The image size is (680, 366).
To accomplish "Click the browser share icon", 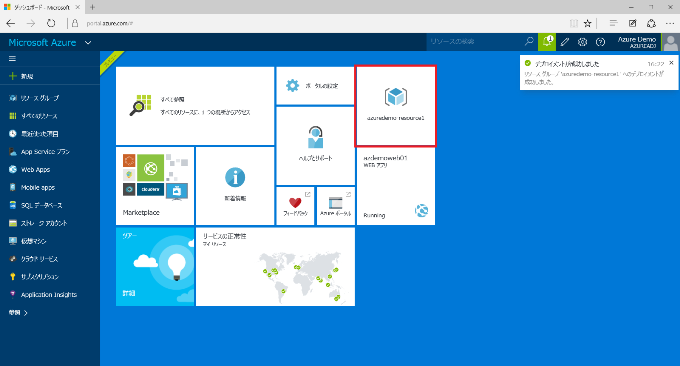I will pyautogui.click(x=651, y=23).
